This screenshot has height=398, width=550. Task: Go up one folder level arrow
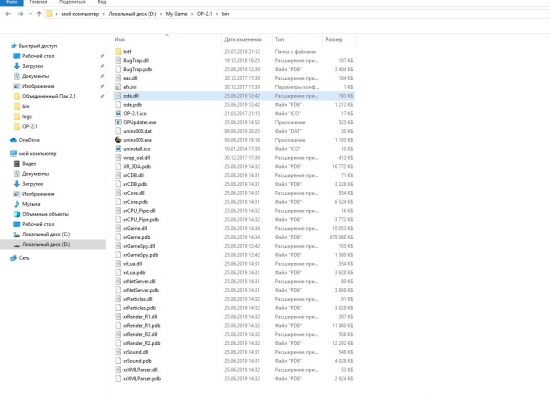[39, 14]
